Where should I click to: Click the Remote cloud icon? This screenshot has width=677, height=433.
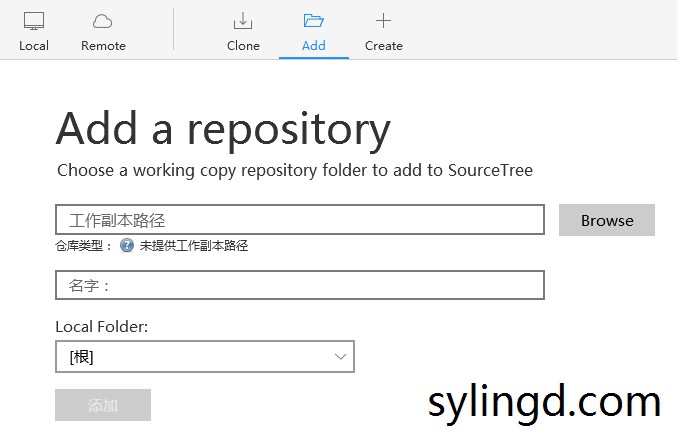pyautogui.click(x=103, y=21)
